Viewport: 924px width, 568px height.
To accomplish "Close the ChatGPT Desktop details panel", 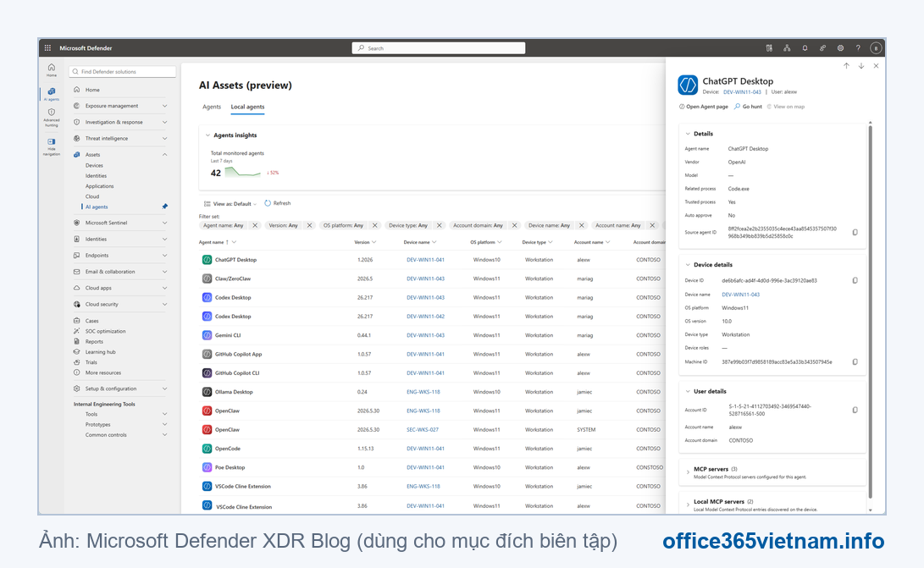I will pos(876,66).
